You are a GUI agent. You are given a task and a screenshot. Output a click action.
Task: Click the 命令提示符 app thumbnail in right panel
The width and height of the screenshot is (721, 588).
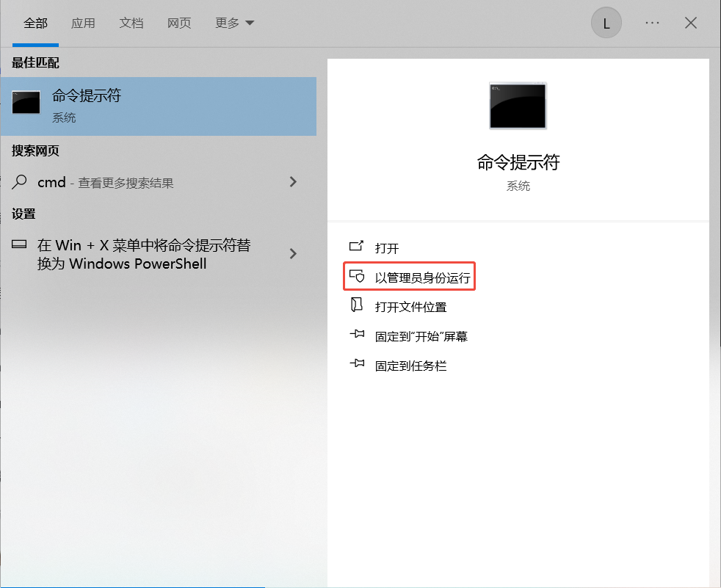coord(518,106)
